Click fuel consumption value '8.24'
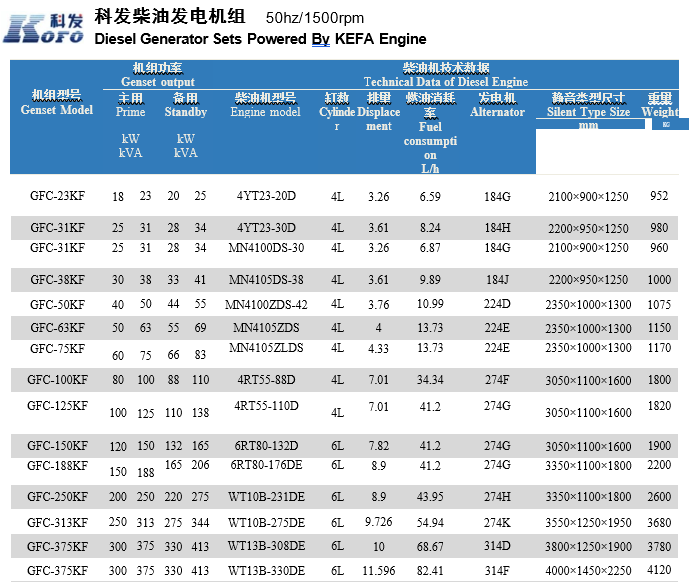Viewport: 689px width, 587px height. pos(430,228)
